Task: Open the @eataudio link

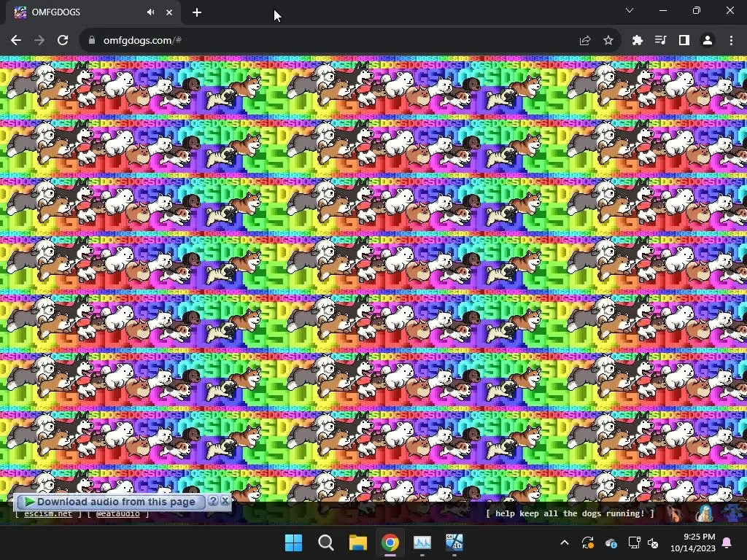Action: click(117, 514)
